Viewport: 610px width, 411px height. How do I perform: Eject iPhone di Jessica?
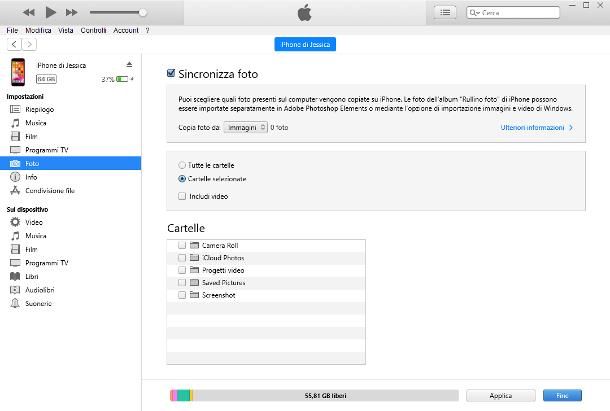(129, 65)
